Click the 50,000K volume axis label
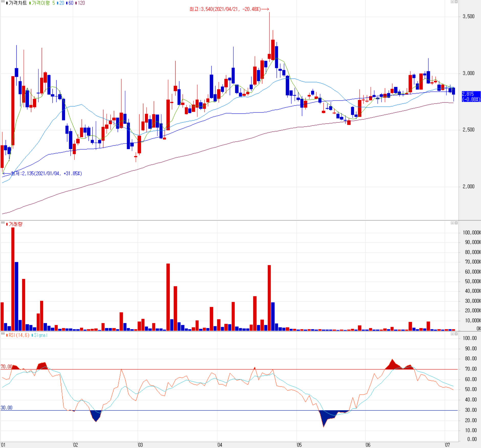Viewport: 481px width, 448px height. pos(473,282)
